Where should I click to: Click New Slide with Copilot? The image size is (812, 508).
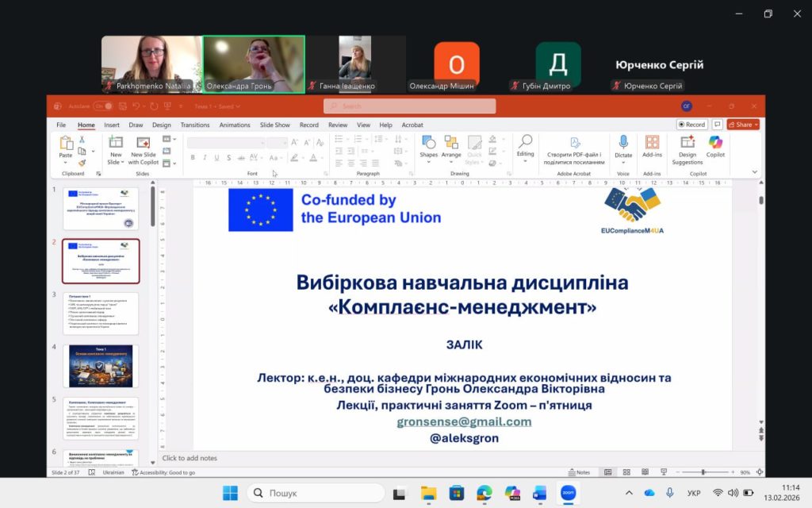point(144,149)
